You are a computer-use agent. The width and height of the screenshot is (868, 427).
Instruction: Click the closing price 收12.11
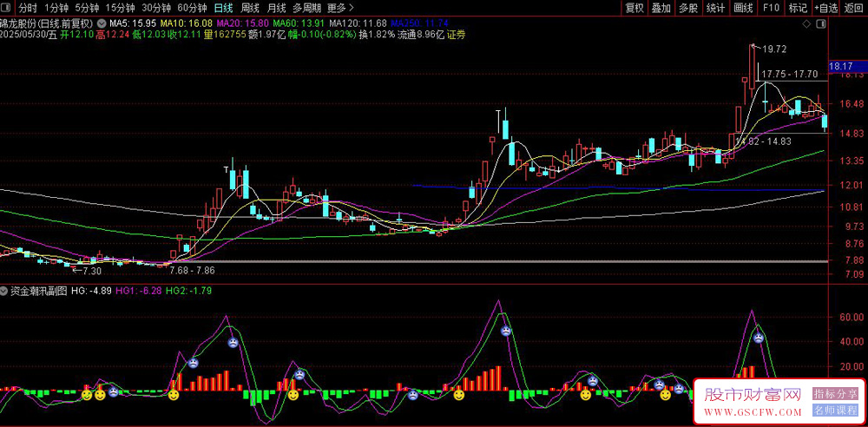(x=185, y=35)
